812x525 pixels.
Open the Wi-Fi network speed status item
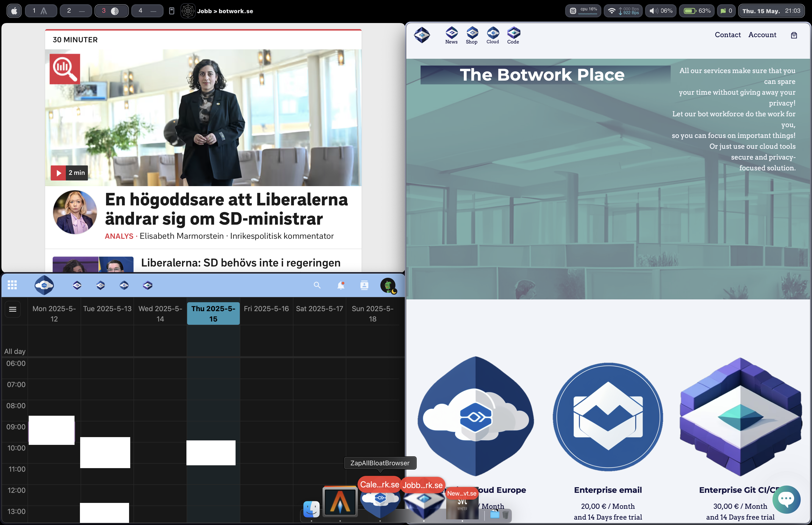623,11
